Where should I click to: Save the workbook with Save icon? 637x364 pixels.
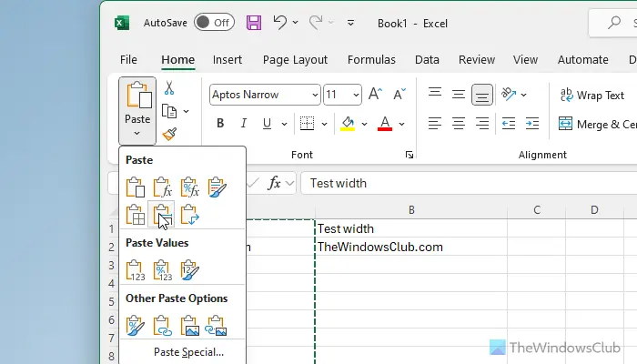254,23
